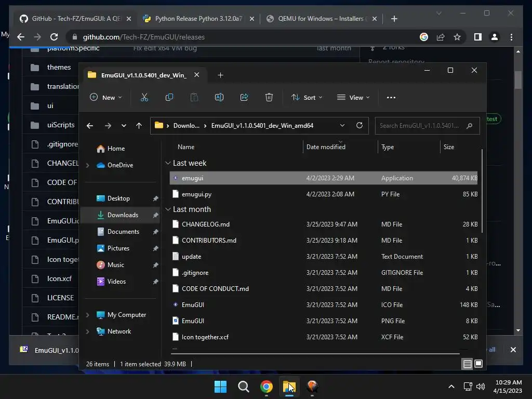Sort by Name column header
Viewport: 532px width, 399px height.
pyautogui.click(x=186, y=147)
